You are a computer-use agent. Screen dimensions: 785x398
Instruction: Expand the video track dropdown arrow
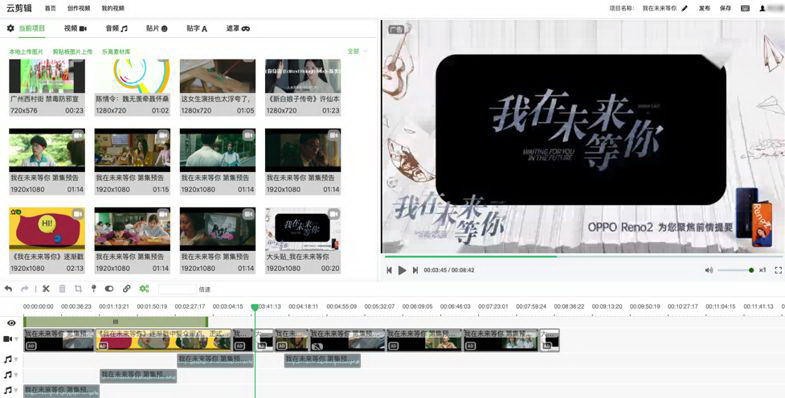click(x=16, y=339)
